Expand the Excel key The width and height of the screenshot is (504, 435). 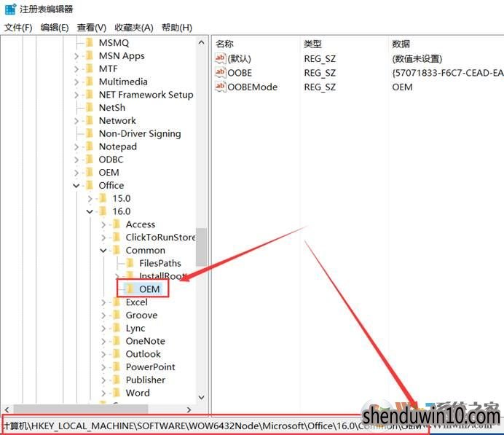[x=103, y=302]
